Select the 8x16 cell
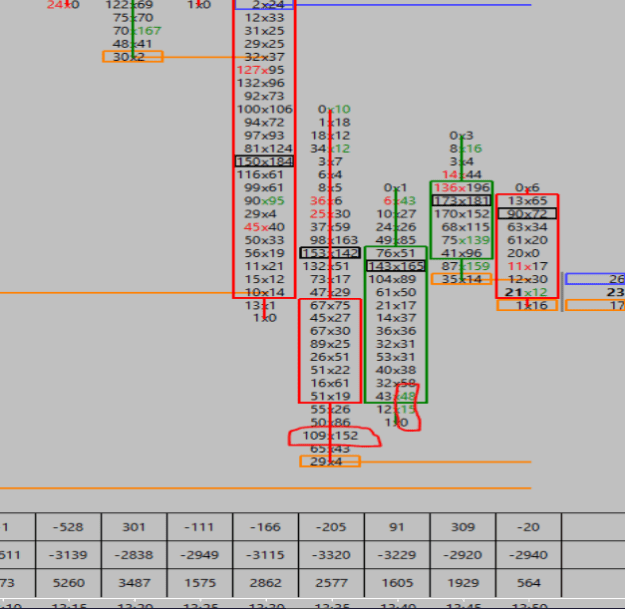This screenshot has width=625, height=609. [x=466, y=148]
